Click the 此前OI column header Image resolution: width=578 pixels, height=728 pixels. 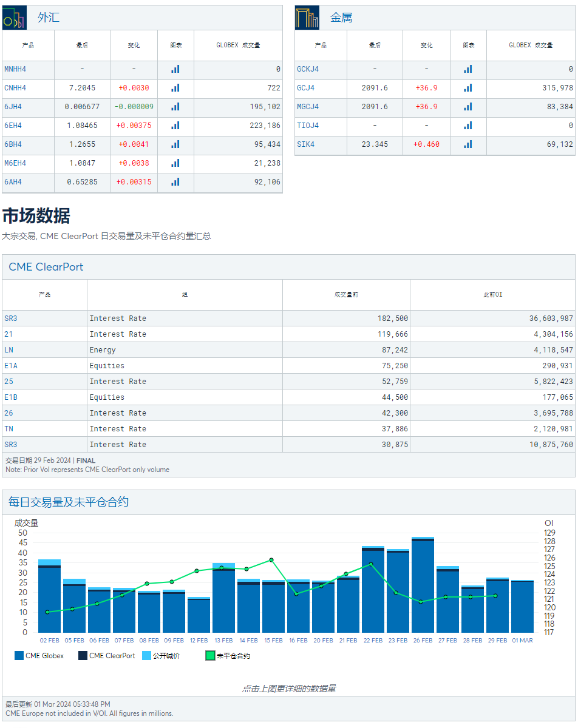click(x=492, y=295)
